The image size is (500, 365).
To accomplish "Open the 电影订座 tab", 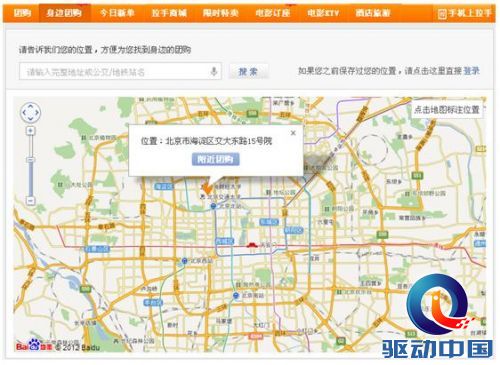I will (x=273, y=13).
